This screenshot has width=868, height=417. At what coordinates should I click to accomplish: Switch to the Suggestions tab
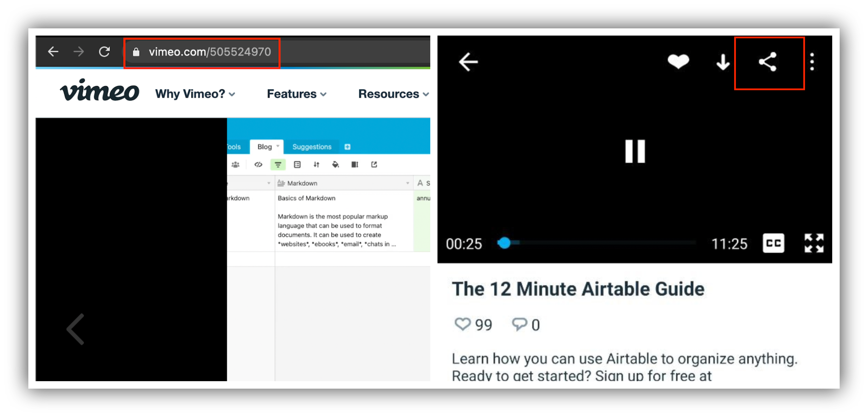tap(312, 147)
